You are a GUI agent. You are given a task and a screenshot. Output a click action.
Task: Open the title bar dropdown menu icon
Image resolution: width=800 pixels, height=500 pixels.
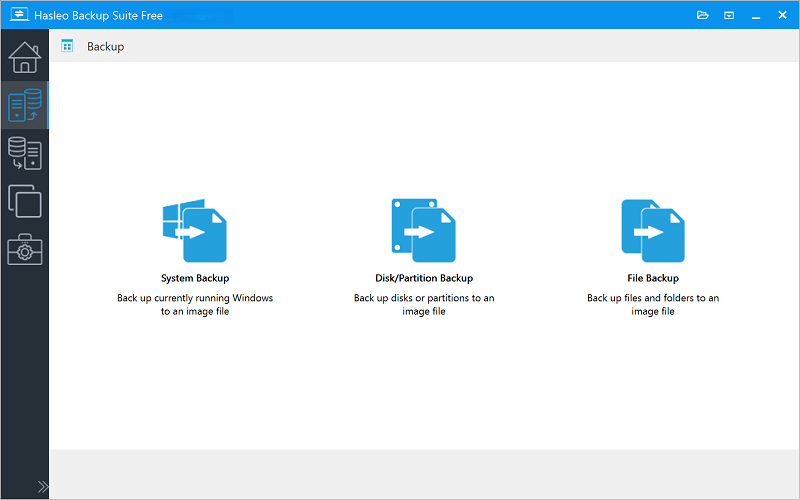(729, 15)
